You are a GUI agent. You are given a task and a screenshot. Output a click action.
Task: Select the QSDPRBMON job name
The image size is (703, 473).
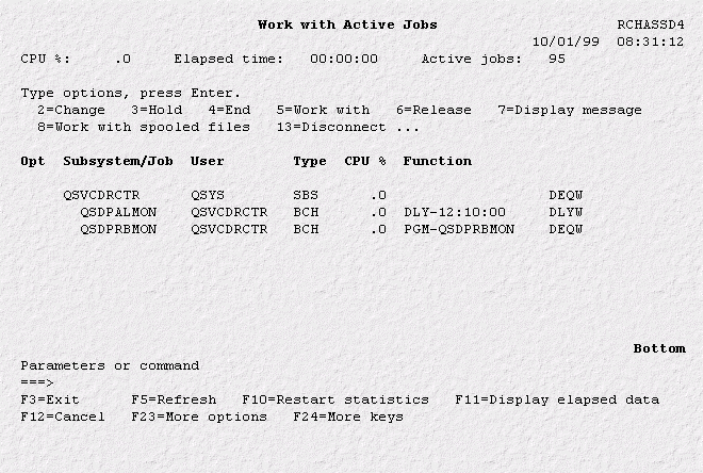tap(118, 229)
